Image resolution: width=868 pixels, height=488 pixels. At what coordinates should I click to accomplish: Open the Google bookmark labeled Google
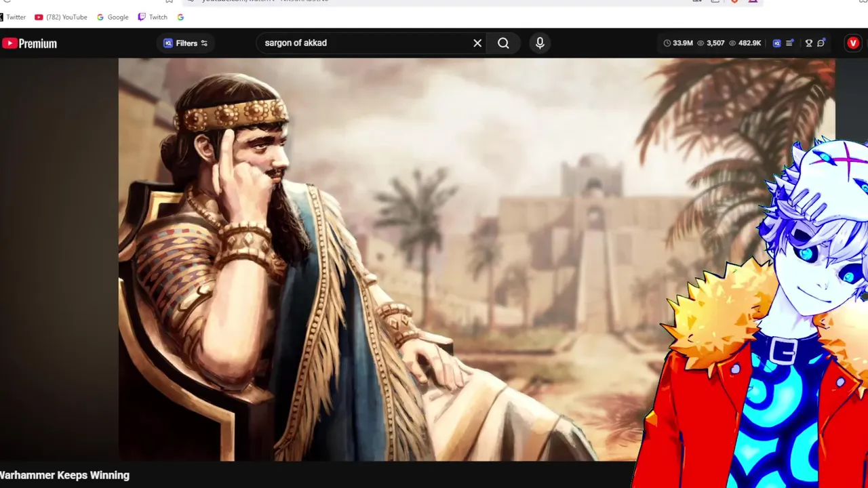tap(113, 17)
